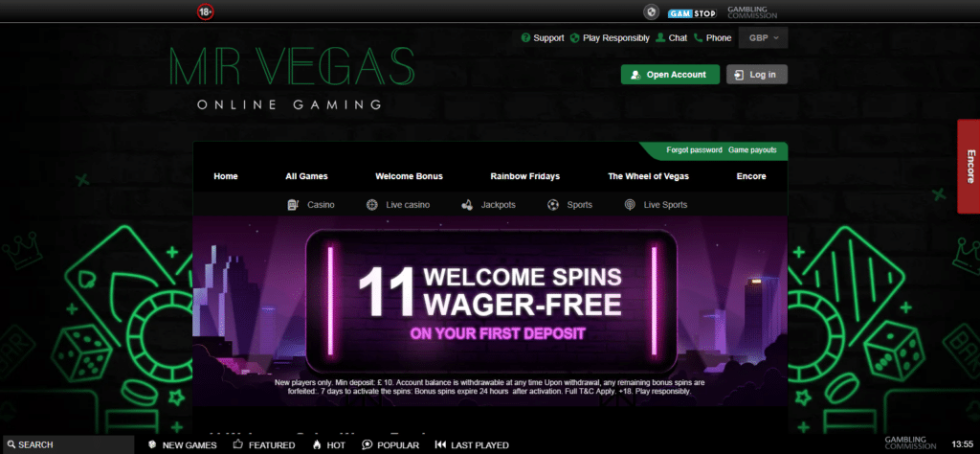Screen dimensions: 980x454
Task: Select the Casino slot machine icon
Action: pos(293,204)
